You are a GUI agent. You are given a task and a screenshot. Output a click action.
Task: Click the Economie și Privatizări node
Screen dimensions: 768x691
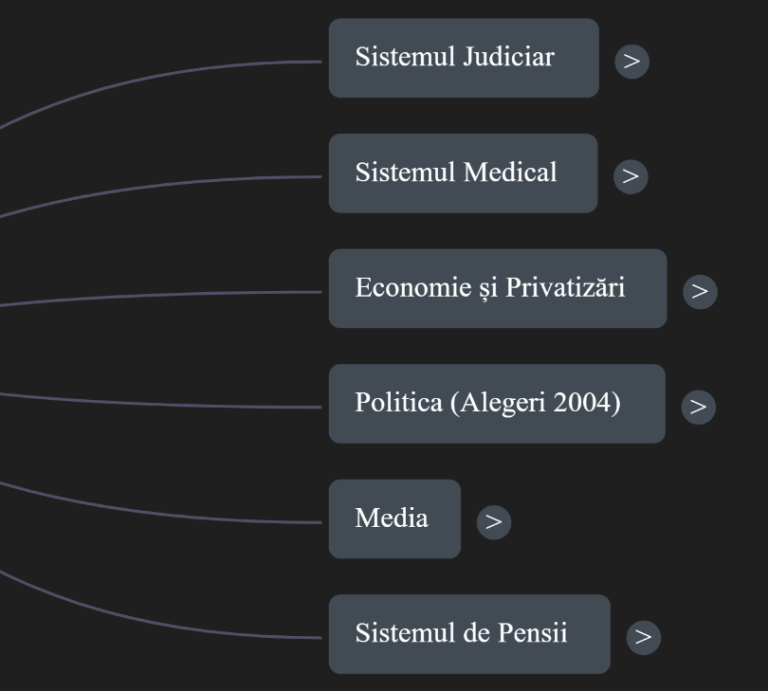[498, 288]
